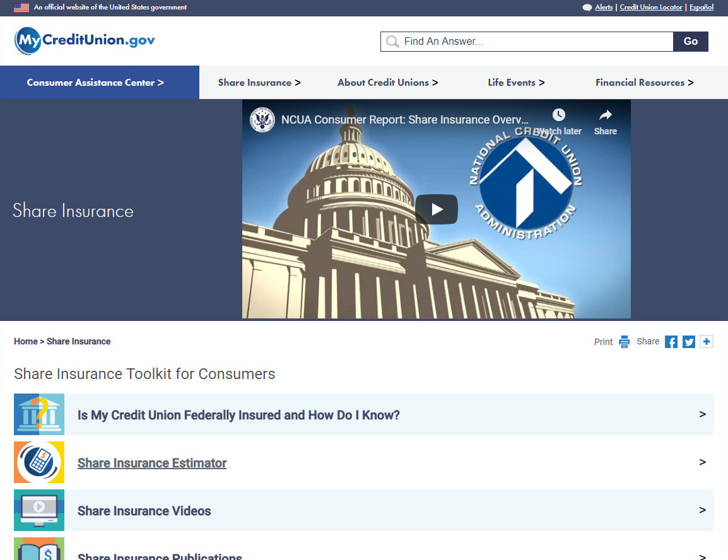This screenshot has width=728, height=560.
Task: Open the Share Insurance Videos link
Action: point(144,511)
